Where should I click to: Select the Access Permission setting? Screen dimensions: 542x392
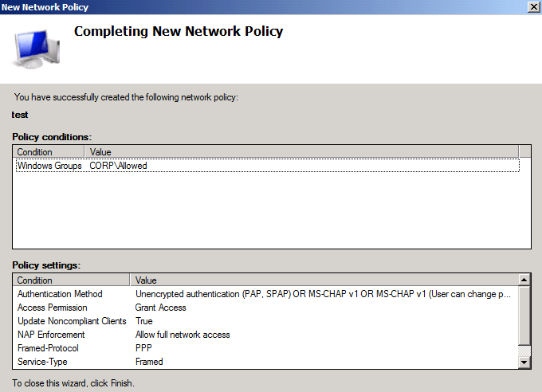click(x=53, y=308)
